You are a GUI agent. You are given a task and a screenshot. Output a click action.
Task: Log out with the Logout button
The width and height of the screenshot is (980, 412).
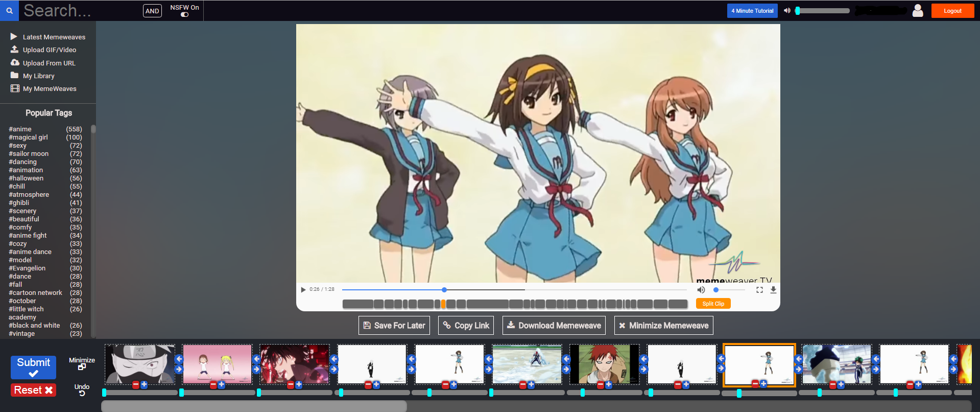point(952,11)
